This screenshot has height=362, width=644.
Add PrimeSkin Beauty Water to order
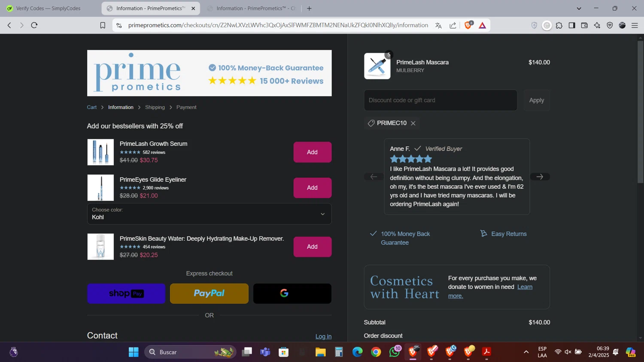pos(312,247)
